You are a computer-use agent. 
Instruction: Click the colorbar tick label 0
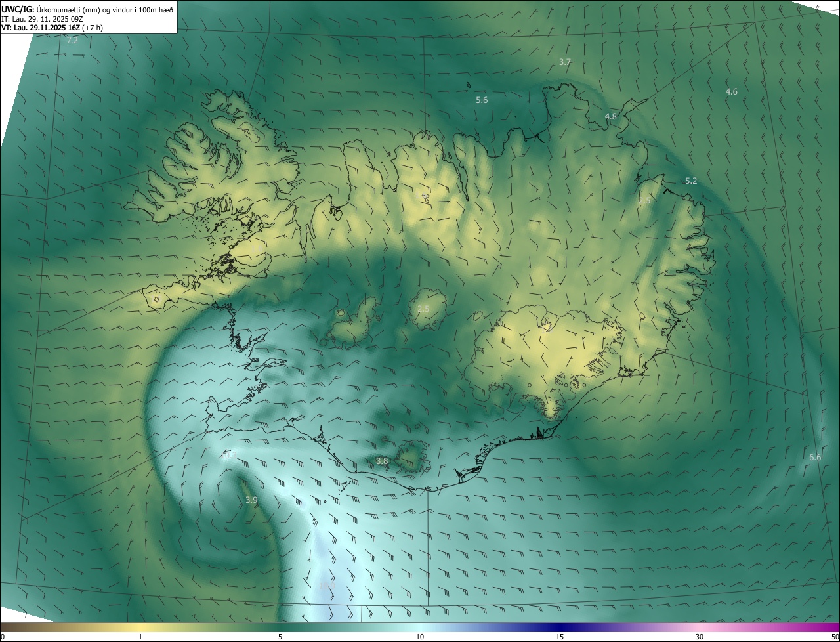[3, 637]
